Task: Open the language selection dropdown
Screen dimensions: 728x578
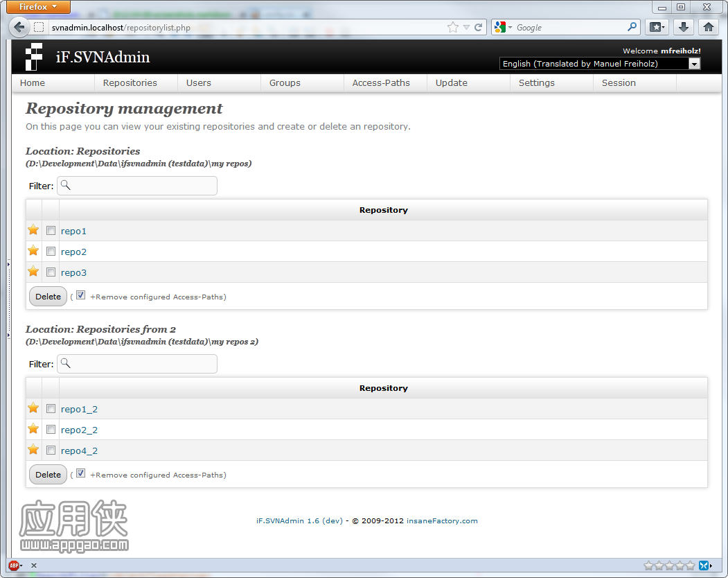Action: point(599,64)
